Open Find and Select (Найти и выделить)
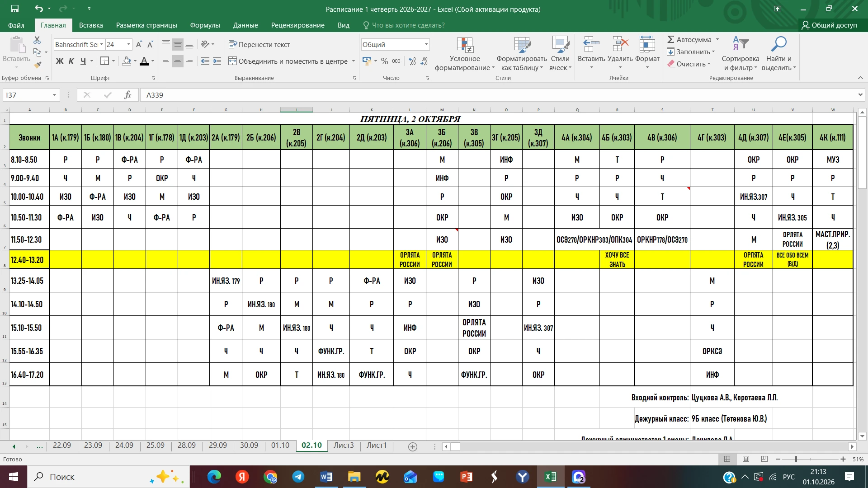868x488 pixels. pyautogui.click(x=779, y=54)
